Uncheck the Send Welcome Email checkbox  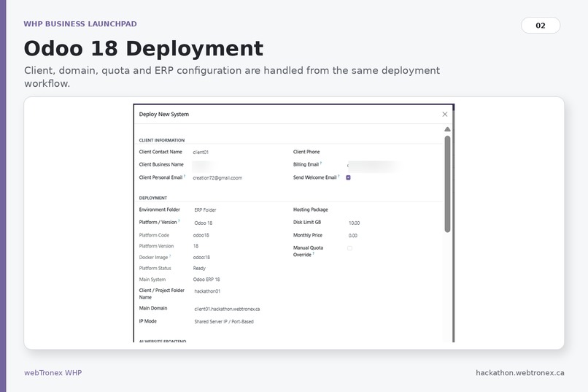click(x=349, y=177)
